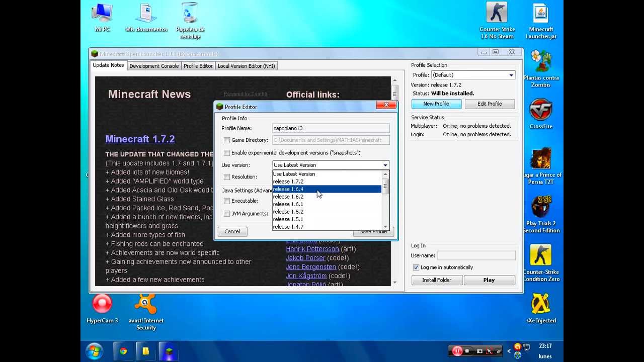Click the network tray icon
Viewport: 644px width, 362px height.
coord(526,347)
